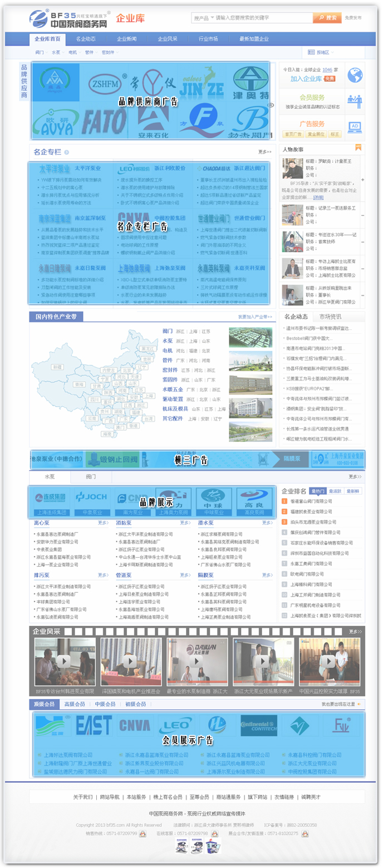The height and width of the screenshot is (868, 383).
Task: Click the globe icon beside 加入企业库
Action: coord(355,75)
